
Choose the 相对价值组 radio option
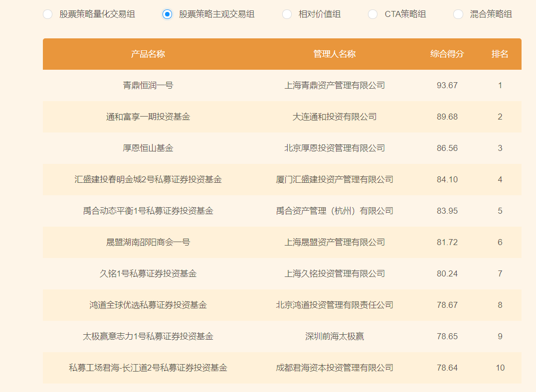[x=287, y=14]
